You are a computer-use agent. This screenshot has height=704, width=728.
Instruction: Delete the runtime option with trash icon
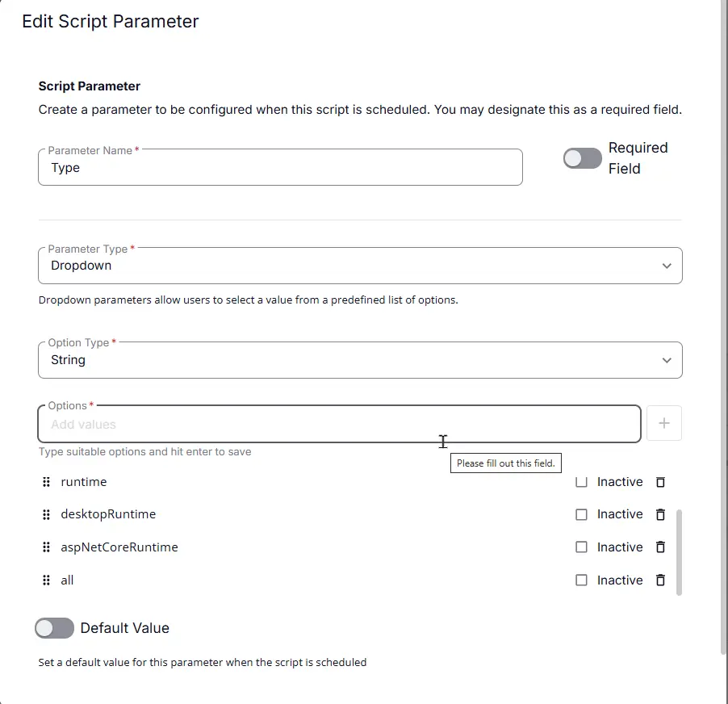(x=660, y=482)
